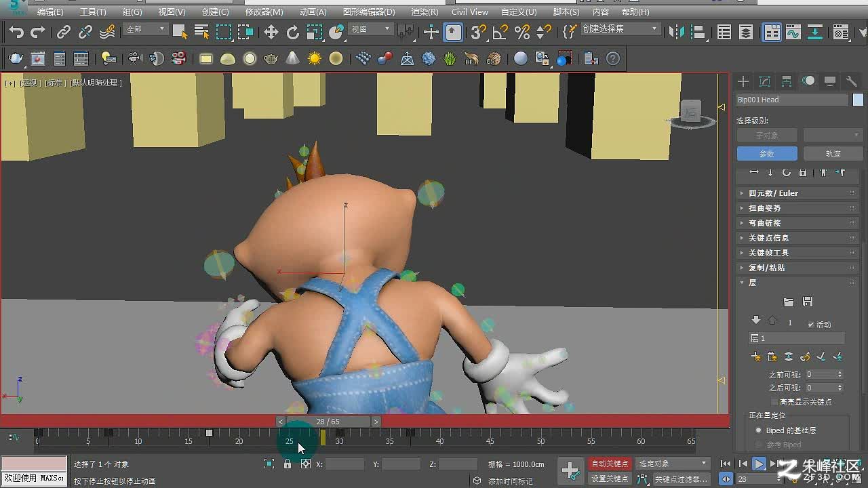868x488 pixels.
Task: Open the Civil View menu
Action: tap(469, 12)
